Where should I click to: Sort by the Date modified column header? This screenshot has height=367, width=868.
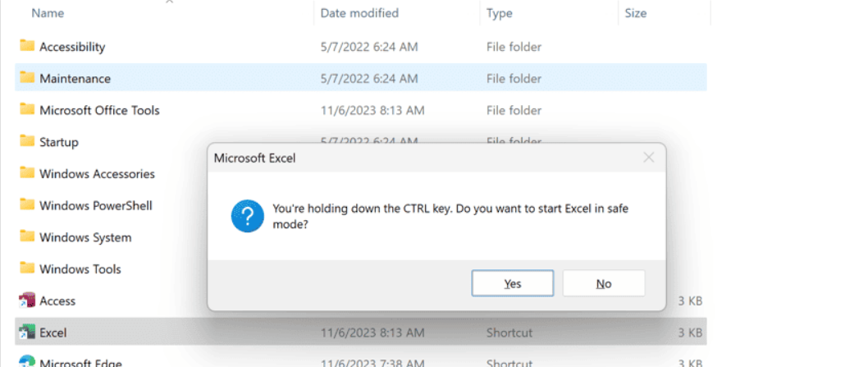click(x=359, y=13)
